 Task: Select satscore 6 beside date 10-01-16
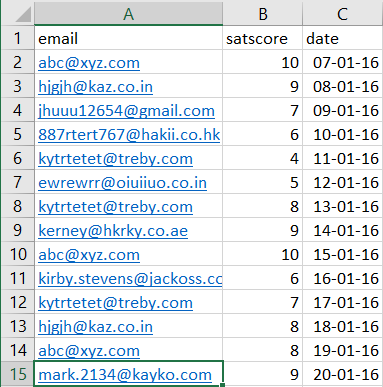[x=263, y=134]
